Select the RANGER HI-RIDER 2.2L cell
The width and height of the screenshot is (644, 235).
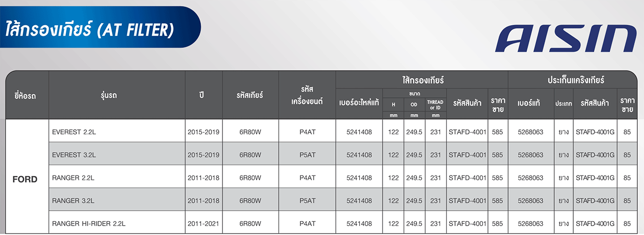(117, 223)
